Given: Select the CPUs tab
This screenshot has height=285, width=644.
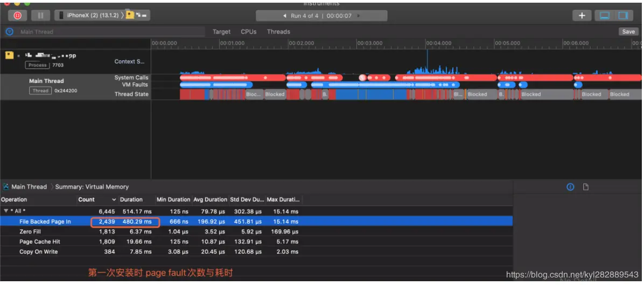Looking at the screenshot, I should 248,32.
